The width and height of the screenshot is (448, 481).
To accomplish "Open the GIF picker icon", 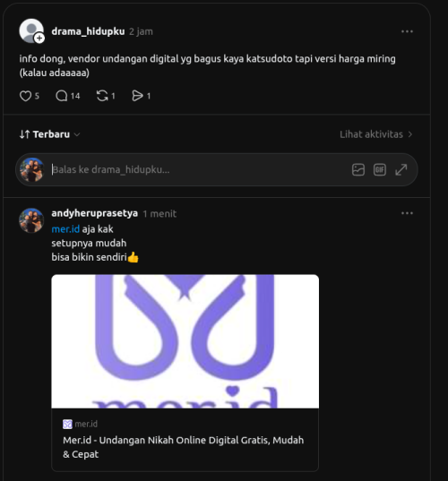I will coord(380,169).
